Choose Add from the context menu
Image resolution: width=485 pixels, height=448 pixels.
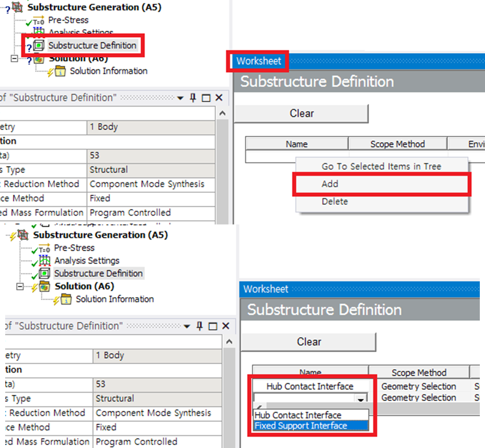coord(330,184)
